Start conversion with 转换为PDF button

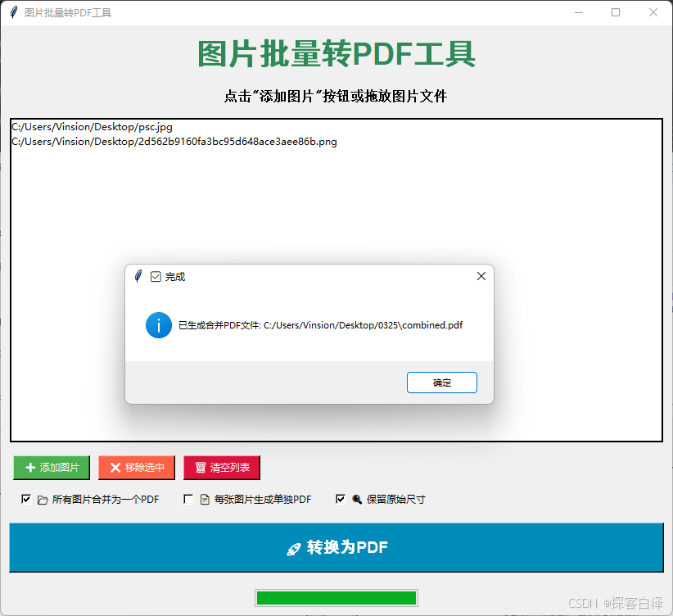click(336, 547)
